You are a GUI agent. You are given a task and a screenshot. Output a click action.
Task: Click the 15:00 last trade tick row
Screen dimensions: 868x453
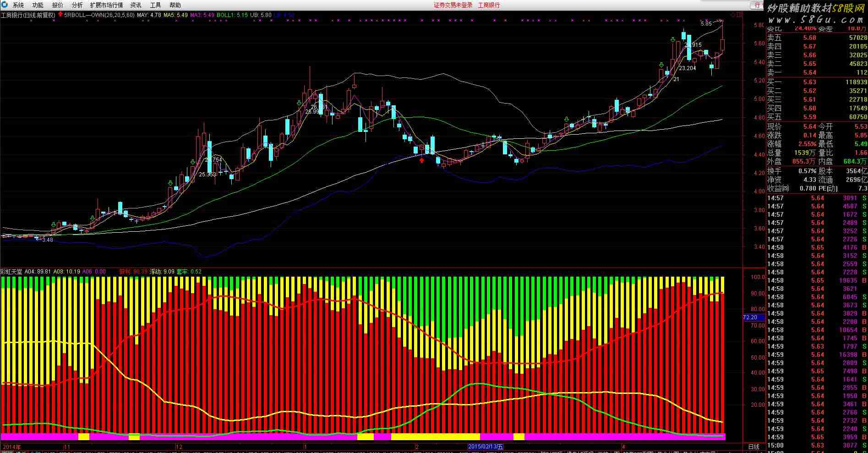817,445
